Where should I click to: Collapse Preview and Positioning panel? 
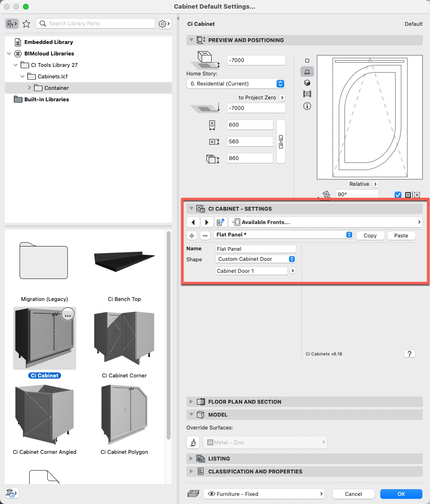pos(191,40)
